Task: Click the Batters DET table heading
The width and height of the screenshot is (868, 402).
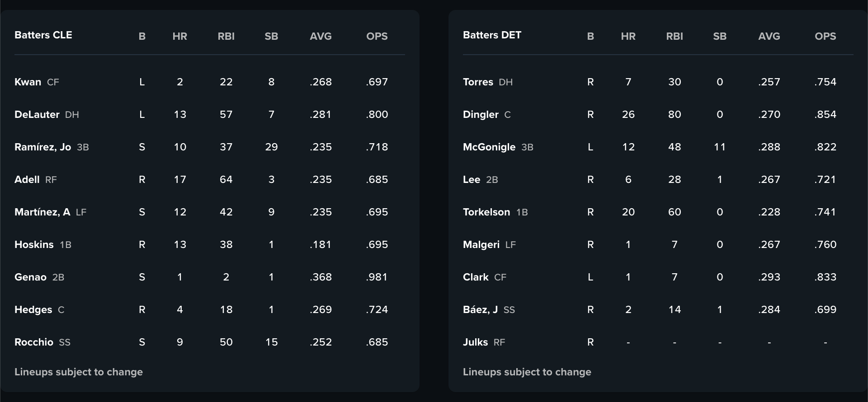Action: point(492,35)
